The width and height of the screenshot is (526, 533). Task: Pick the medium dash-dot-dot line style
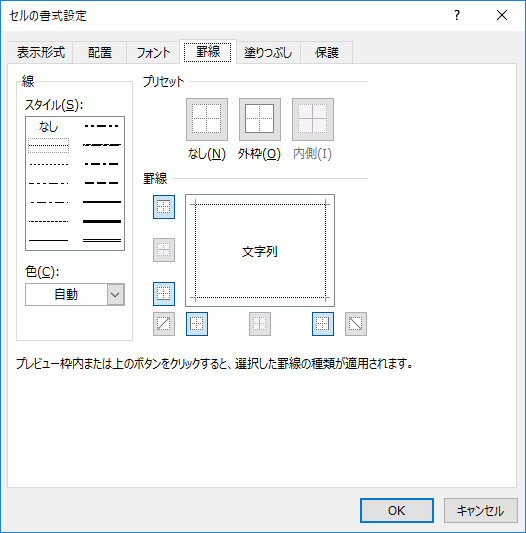coord(102,126)
